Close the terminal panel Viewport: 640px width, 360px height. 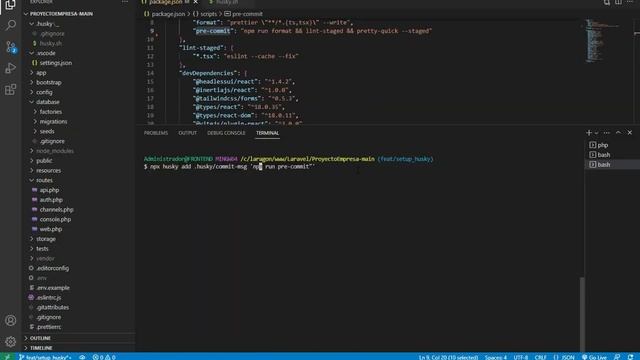[x=630, y=133]
